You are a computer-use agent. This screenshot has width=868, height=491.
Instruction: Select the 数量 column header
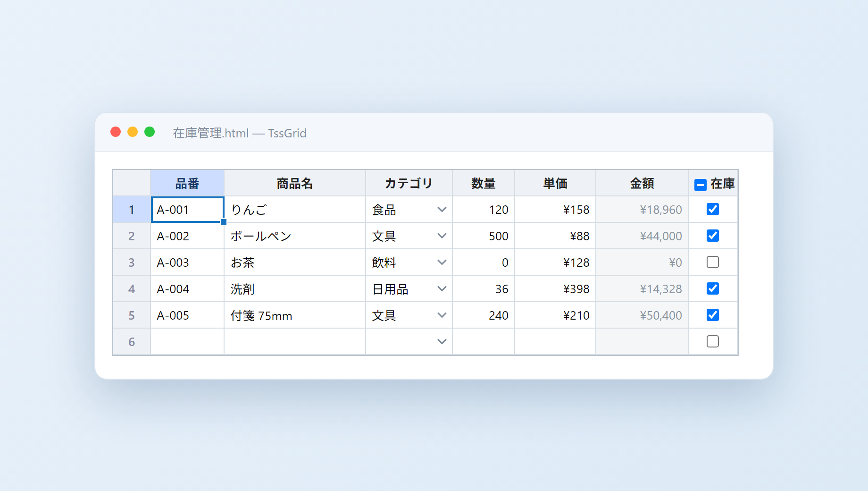click(x=484, y=183)
